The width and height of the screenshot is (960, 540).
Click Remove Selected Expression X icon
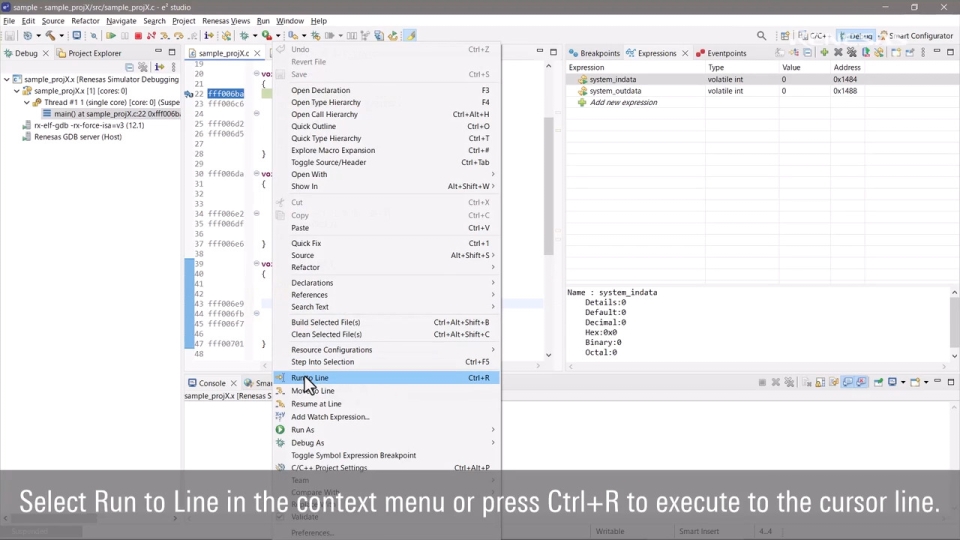coord(838,53)
